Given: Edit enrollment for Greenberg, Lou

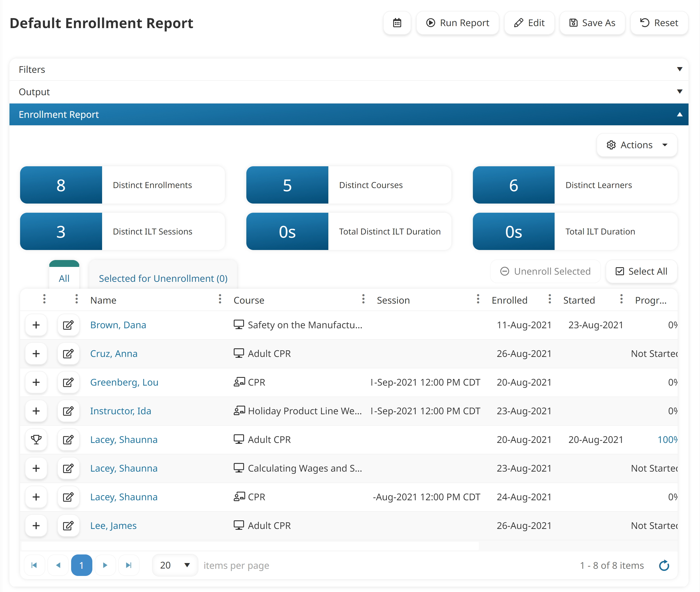Looking at the screenshot, I should pos(68,382).
